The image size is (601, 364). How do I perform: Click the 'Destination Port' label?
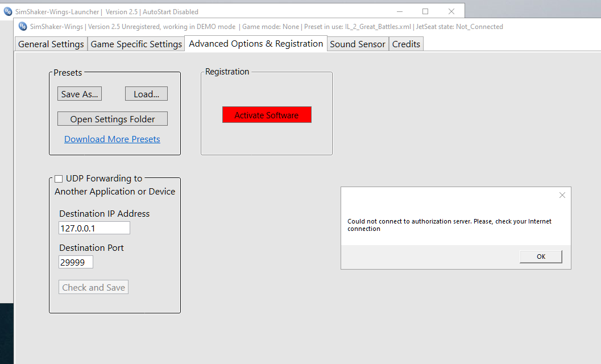[91, 248]
